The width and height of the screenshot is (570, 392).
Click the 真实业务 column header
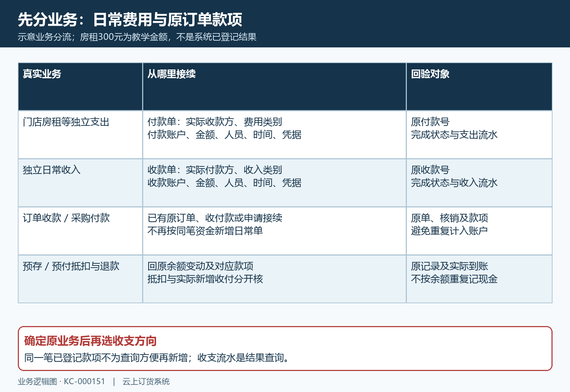80,87
